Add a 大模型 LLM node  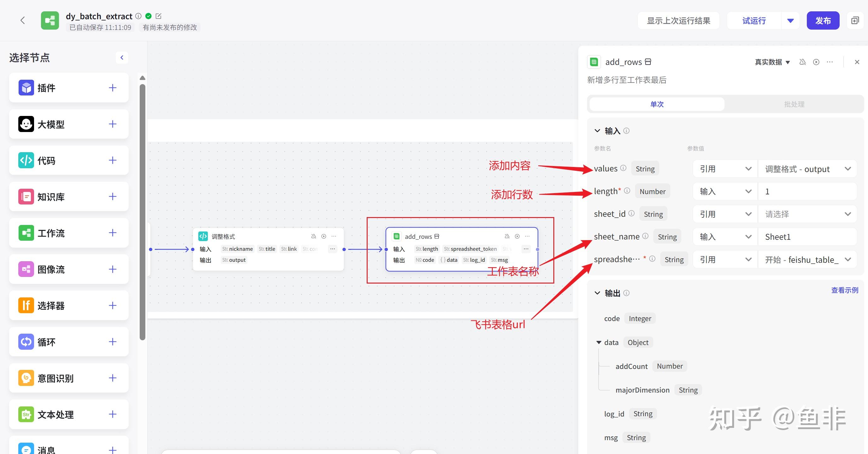(x=113, y=124)
